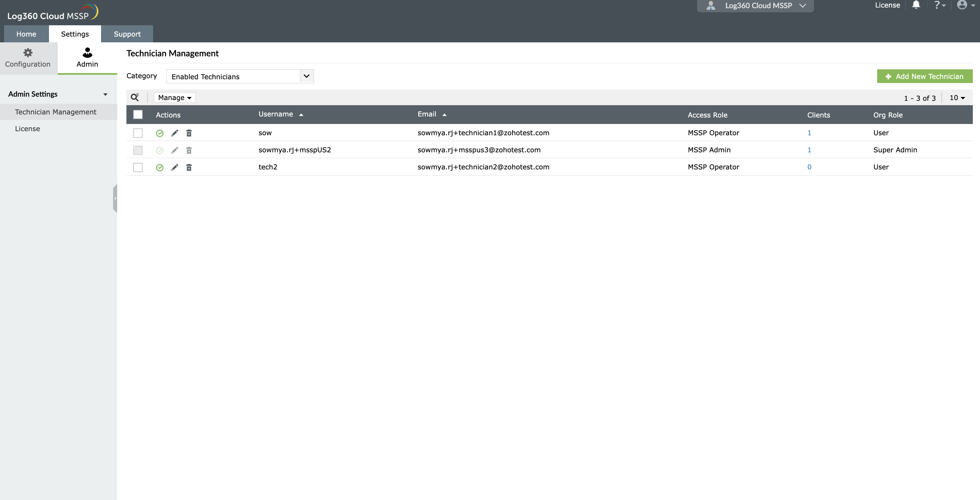Open the Clients count link for tech2
This screenshot has height=500, width=980.
[x=809, y=167]
